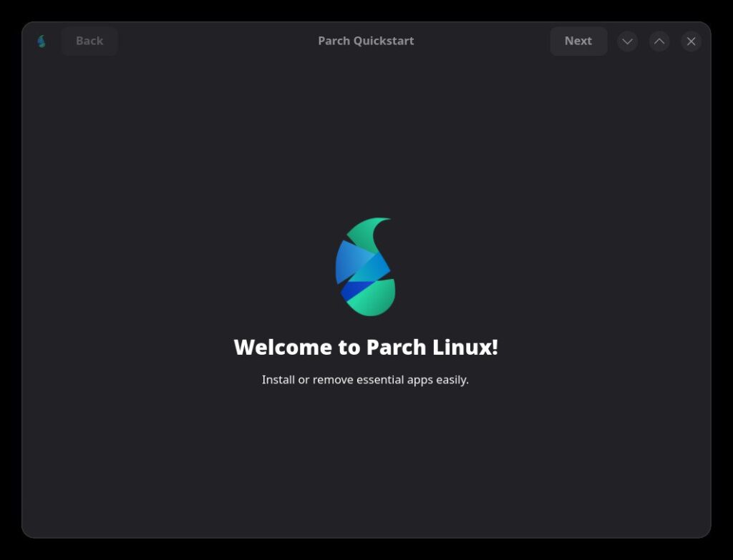Click the word easily at the subtitle's end
The width and height of the screenshot is (733, 560).
452,380
